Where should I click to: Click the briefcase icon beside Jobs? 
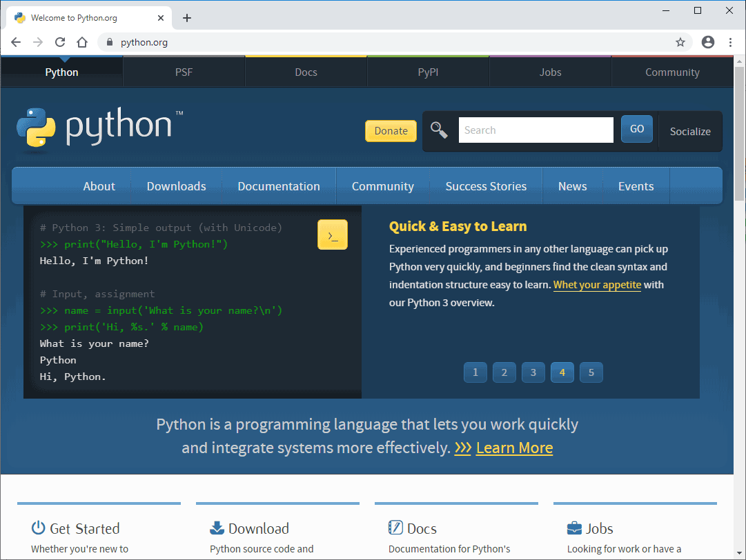(x=574, y=528)
